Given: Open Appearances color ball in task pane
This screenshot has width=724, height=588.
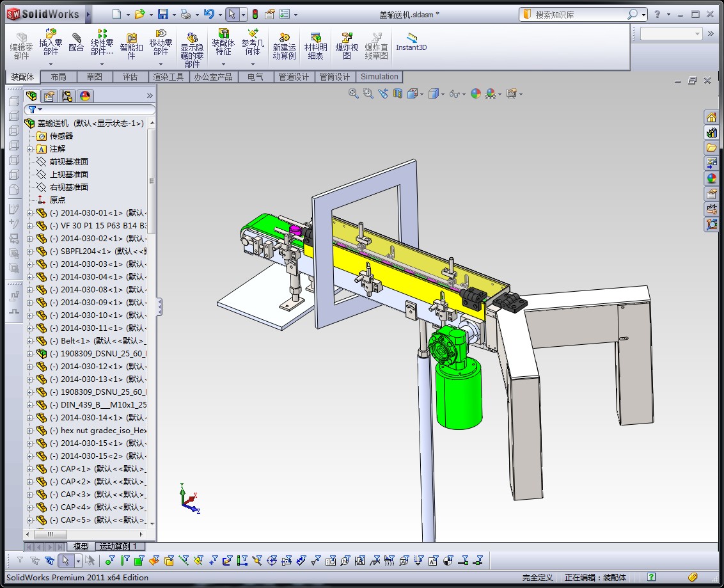Looking at the screenshot, I should 711,179.
